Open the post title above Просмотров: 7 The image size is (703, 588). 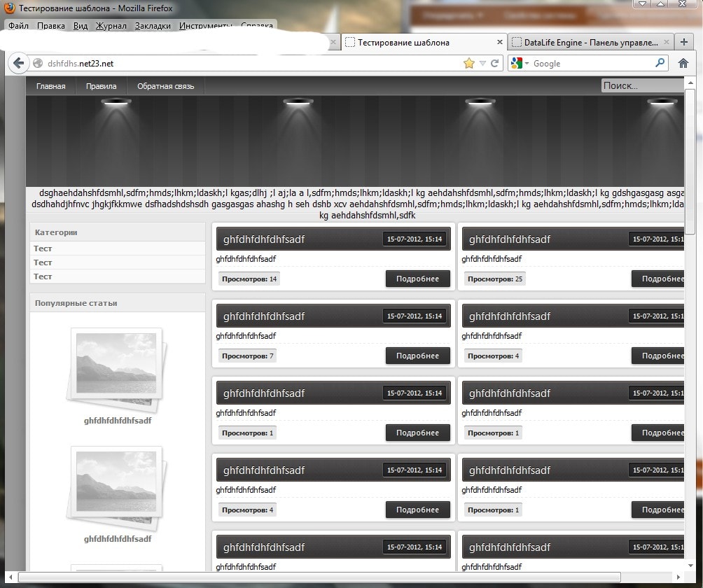coord(263,316)
